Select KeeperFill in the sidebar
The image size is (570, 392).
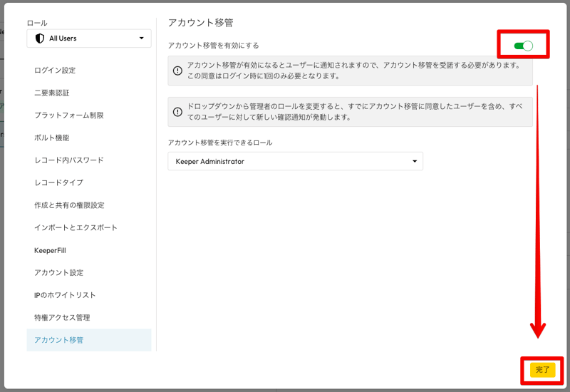[50, 250]
